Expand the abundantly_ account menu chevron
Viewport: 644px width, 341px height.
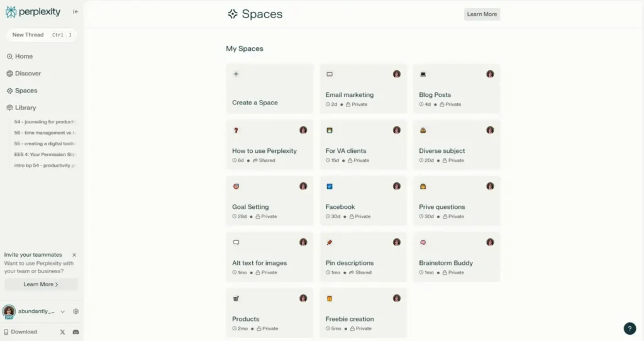pos(62,312)
